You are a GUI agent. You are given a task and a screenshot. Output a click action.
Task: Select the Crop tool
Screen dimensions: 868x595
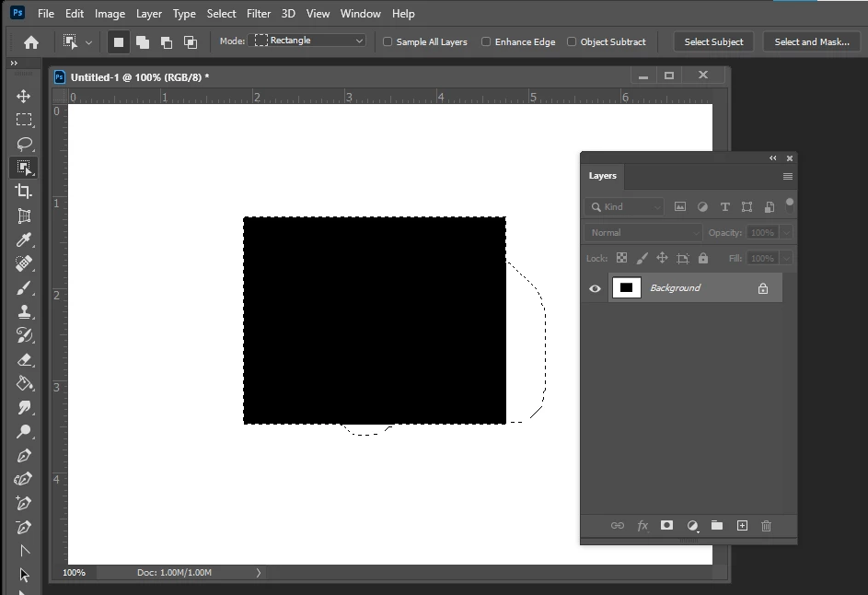coord(23,192)
